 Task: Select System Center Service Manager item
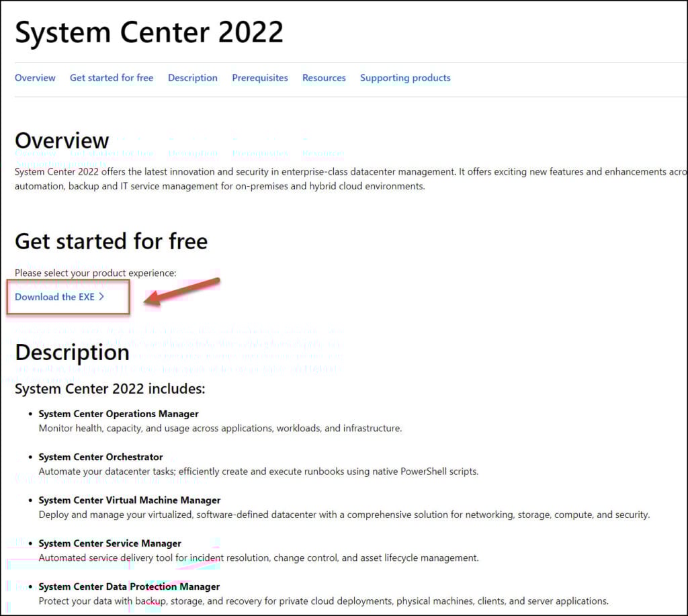point(110,543)
